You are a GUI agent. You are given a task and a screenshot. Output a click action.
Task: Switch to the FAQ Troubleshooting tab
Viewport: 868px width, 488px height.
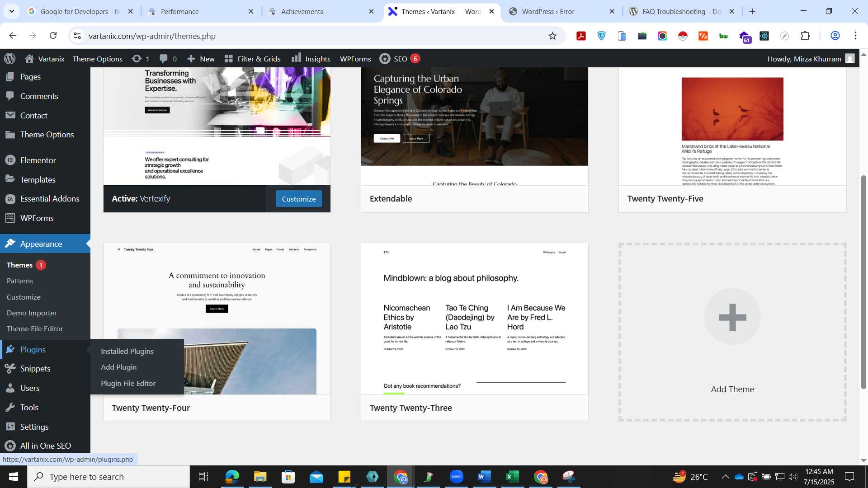[682, 12]
